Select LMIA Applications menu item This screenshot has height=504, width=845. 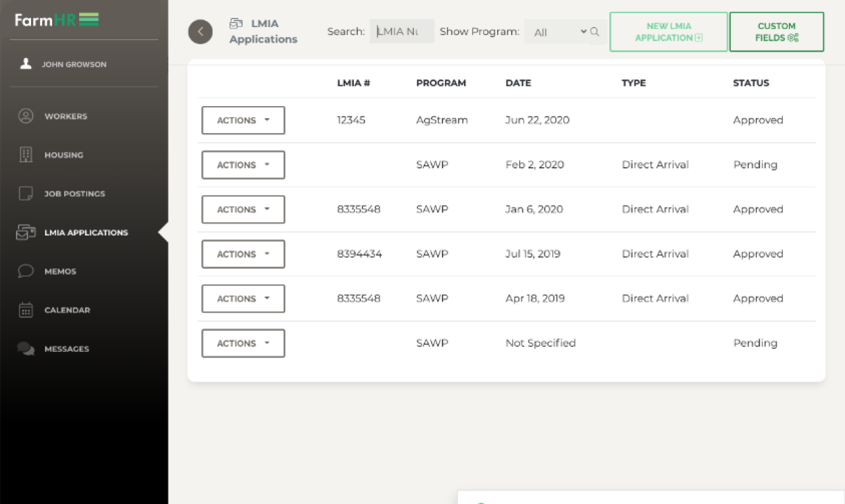86,232
